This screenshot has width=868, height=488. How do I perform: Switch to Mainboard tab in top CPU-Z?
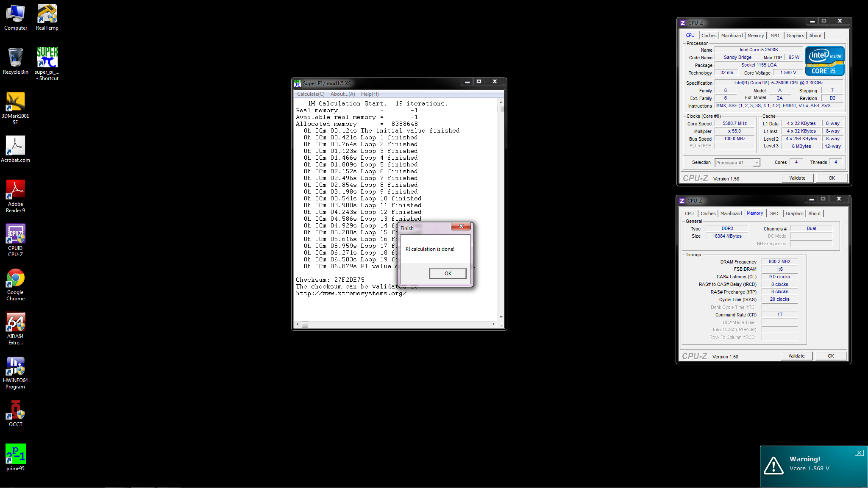pos(732,36)
